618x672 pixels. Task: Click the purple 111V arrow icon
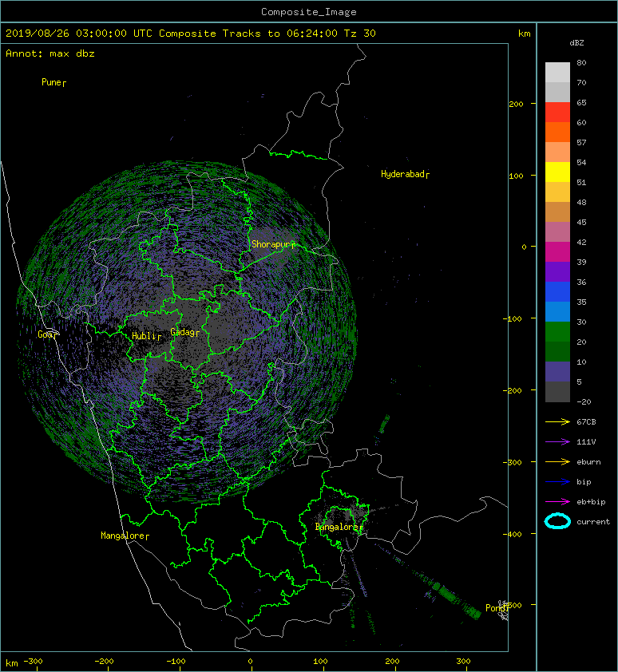(557, 442)
